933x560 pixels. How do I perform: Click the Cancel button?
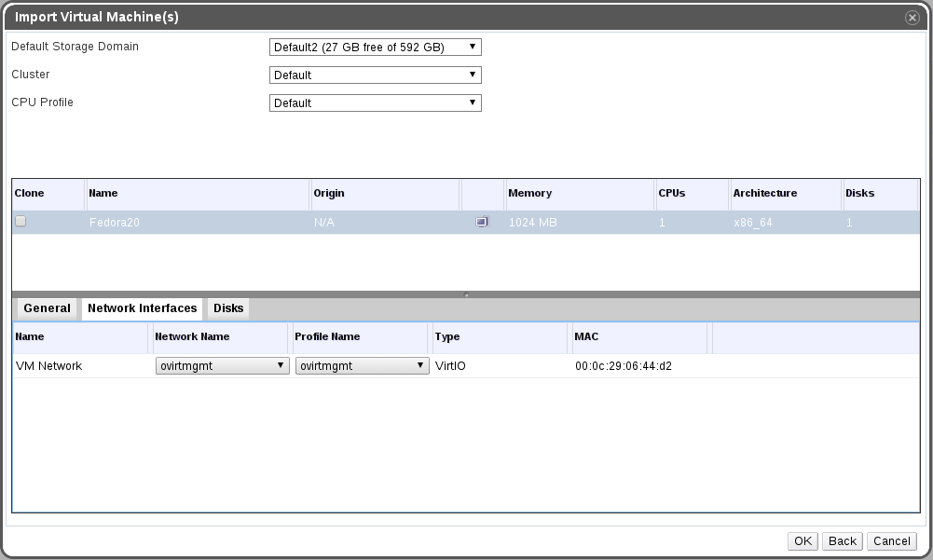pos(891,541)
